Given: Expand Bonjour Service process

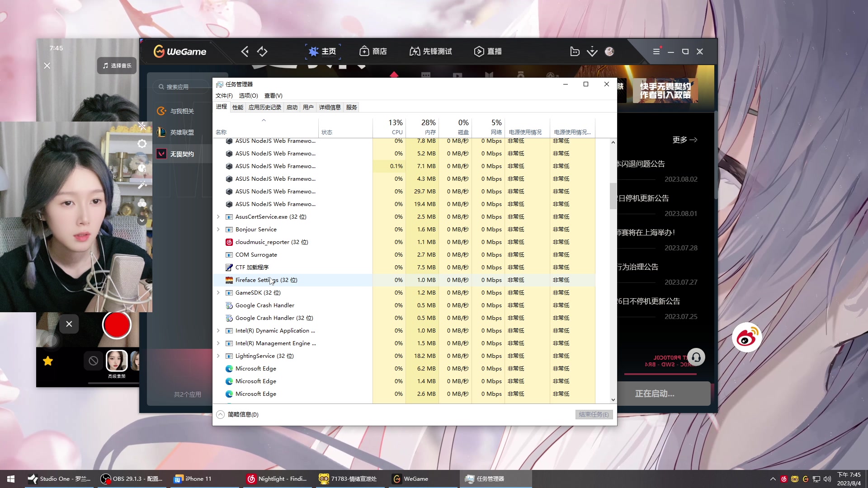Looking at the screenshot, I should tap(218, 230).
